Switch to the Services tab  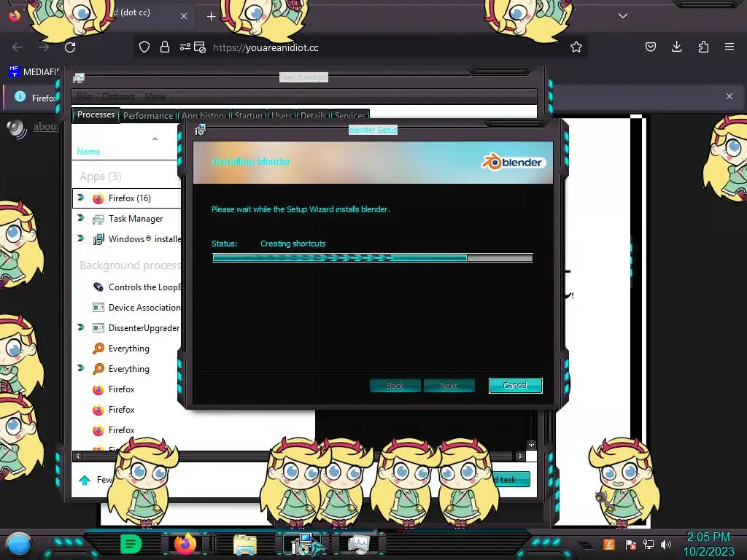(x=350, y=116)
